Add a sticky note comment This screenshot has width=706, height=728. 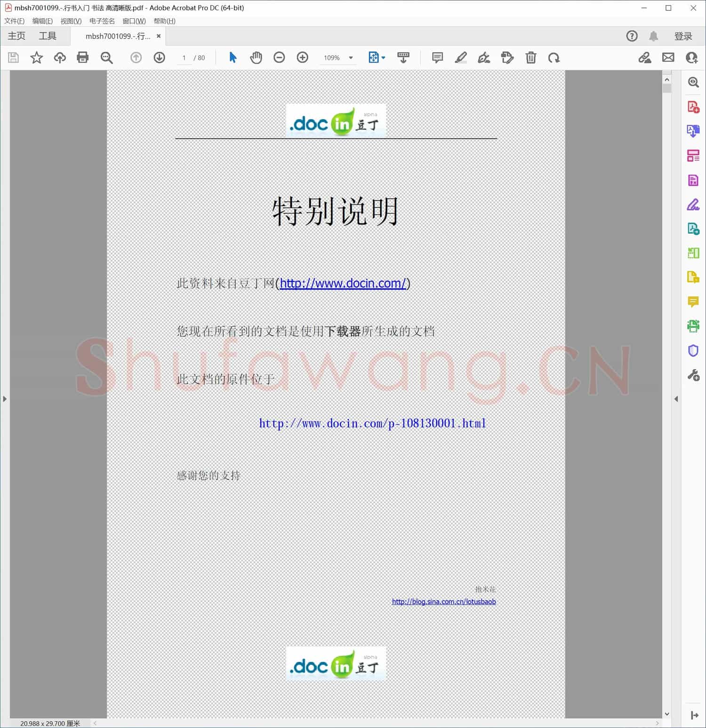click(x=437, y=57)
